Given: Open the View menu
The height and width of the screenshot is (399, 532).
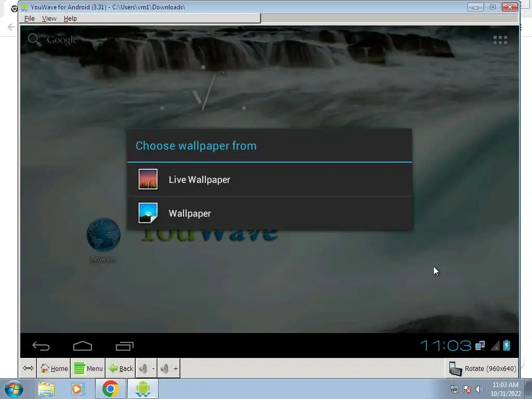Looking at the screenshot, I should (x=49, y=18).
